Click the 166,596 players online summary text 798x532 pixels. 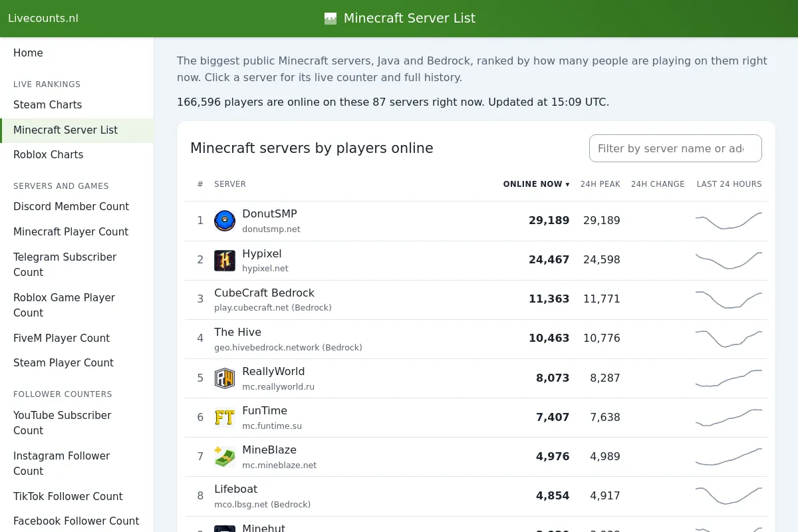[x=393, y=102]
